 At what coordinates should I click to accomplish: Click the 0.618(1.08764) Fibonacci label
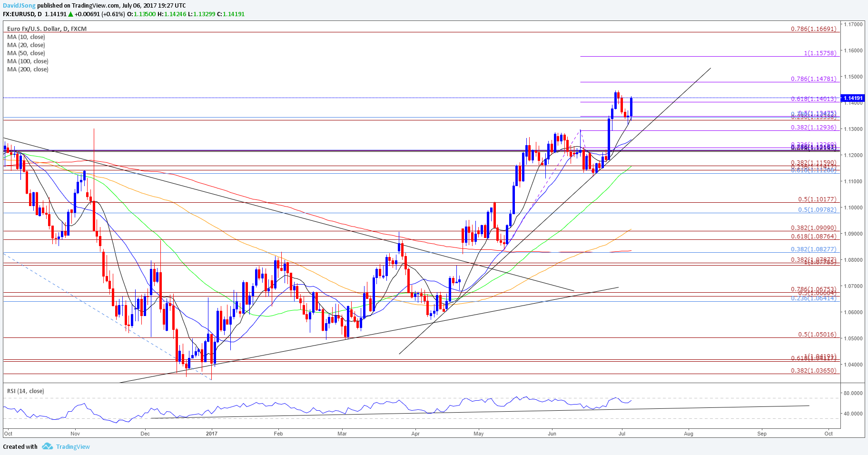[813, 236]
